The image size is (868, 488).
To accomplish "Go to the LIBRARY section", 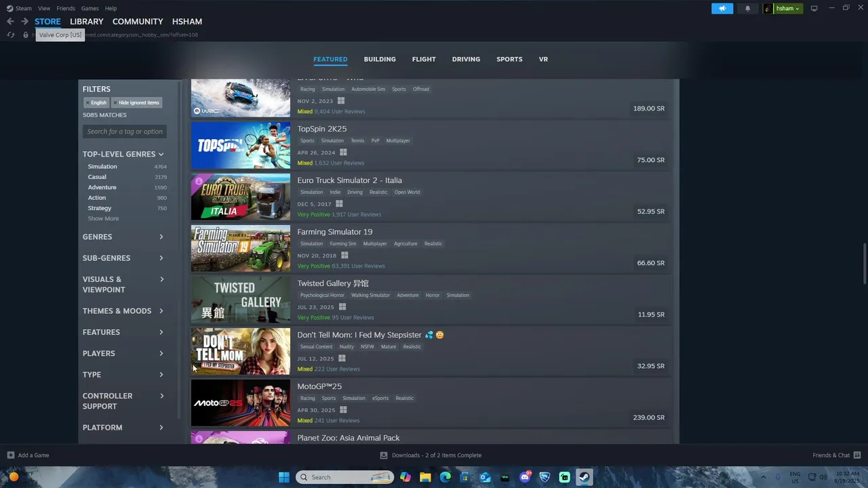I will (x=86, y=22).
